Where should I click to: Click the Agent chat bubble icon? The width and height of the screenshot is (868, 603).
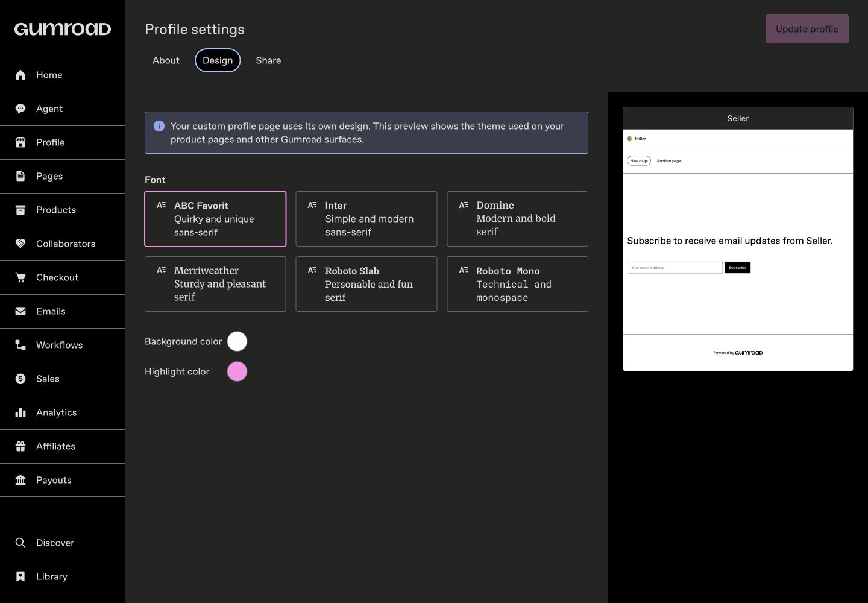point(20,109)
